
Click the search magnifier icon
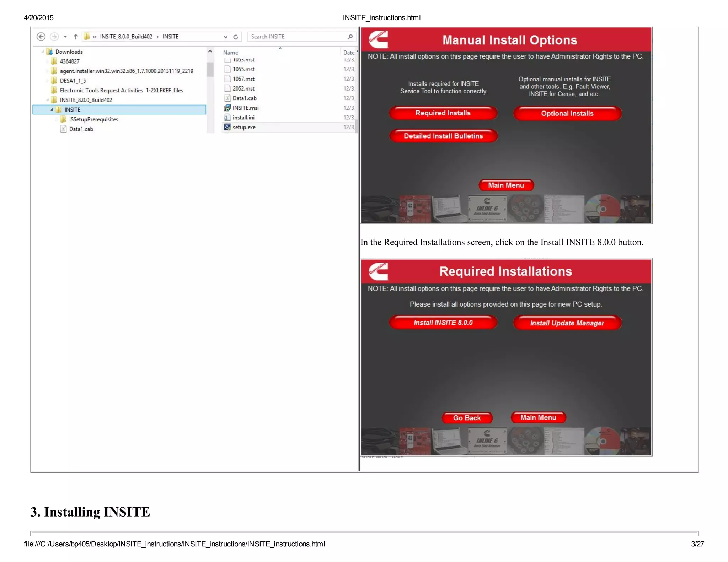(350, 37)
